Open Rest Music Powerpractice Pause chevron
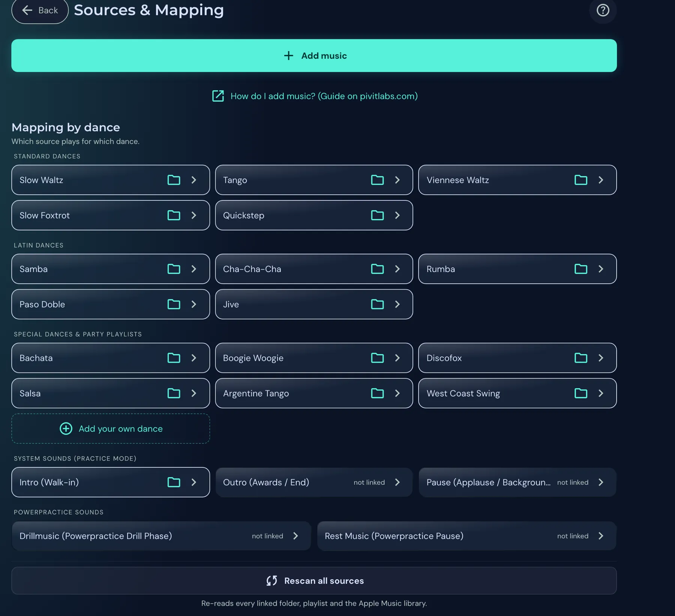Screen dimensions: 675x616 601,536
